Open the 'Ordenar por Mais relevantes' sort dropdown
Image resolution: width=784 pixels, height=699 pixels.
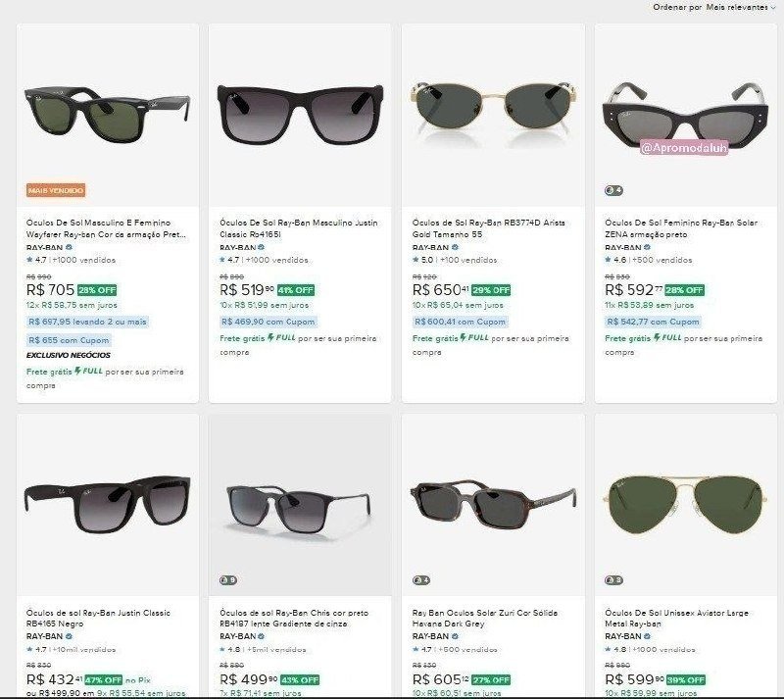point(714,7)
